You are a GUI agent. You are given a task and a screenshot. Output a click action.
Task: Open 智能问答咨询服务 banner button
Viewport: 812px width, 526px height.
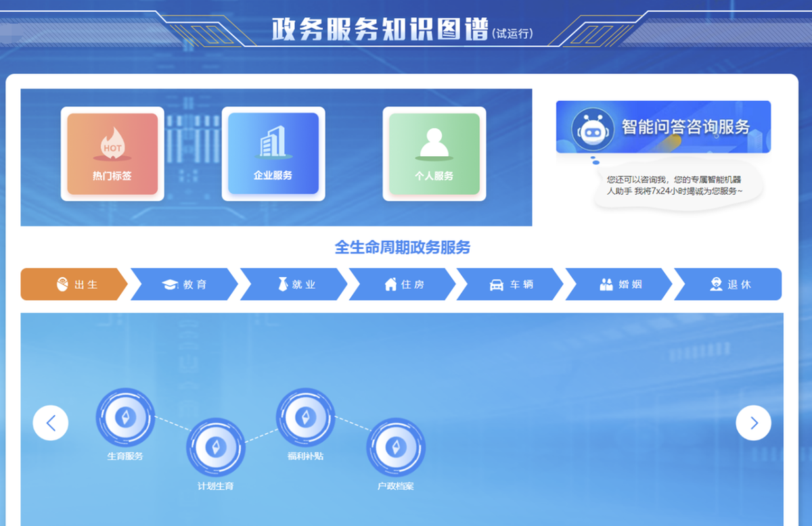click(685, 127)
